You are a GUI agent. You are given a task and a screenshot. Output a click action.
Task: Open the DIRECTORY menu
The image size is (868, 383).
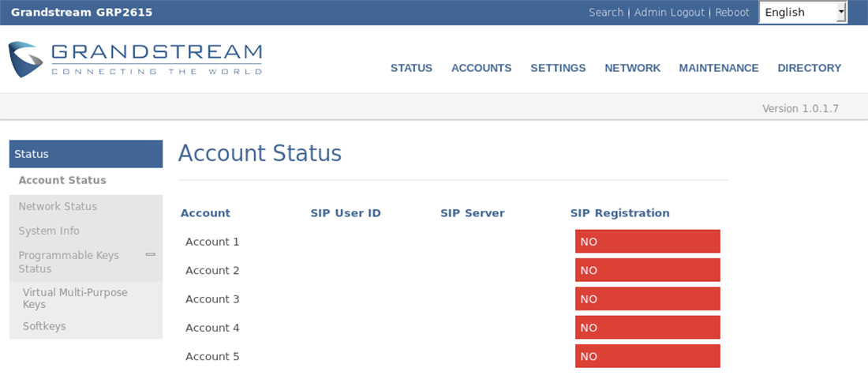pyautogui.click(x=810, y=68)
